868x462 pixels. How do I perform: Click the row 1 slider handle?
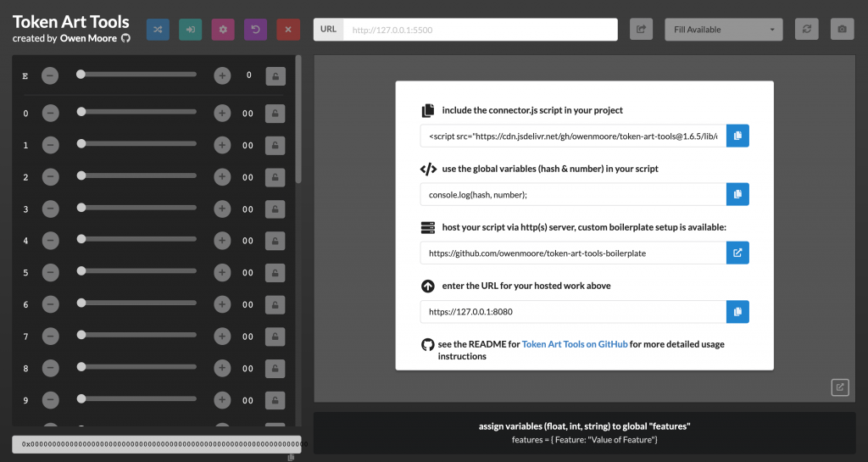pos(81,144)
